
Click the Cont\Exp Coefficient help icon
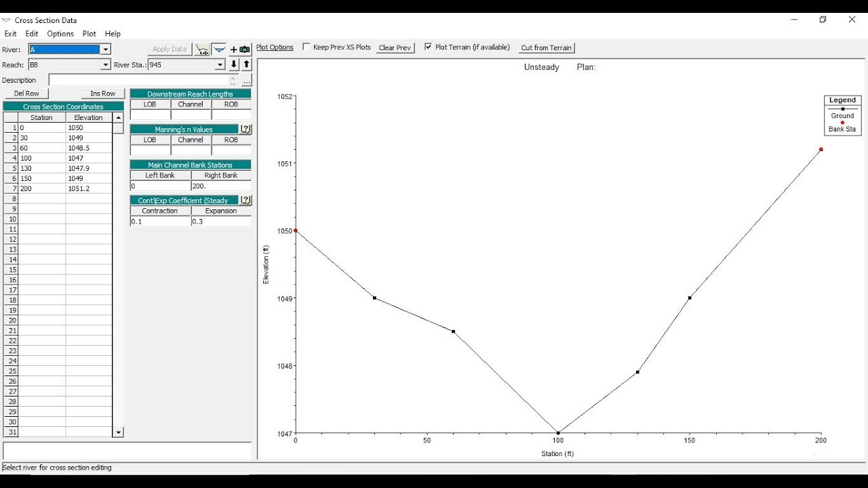point(245,200)
